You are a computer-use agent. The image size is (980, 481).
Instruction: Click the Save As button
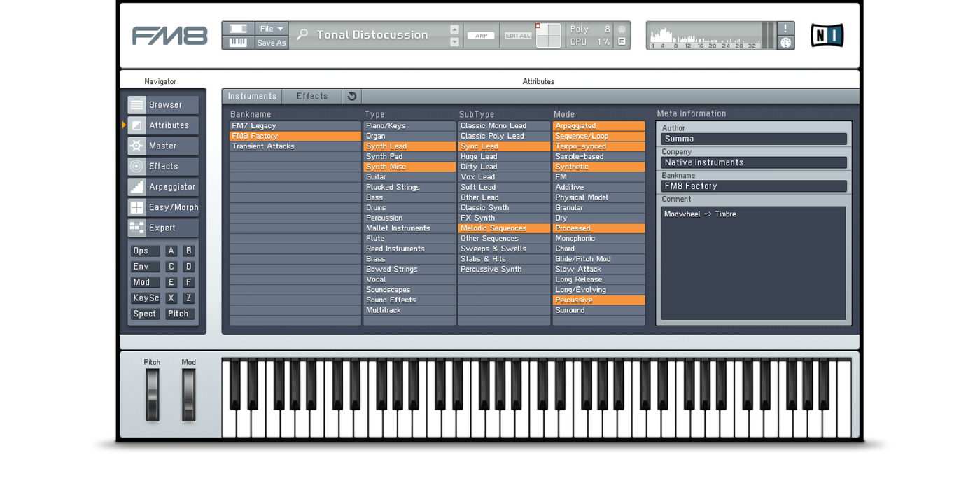tap(272, 43)
